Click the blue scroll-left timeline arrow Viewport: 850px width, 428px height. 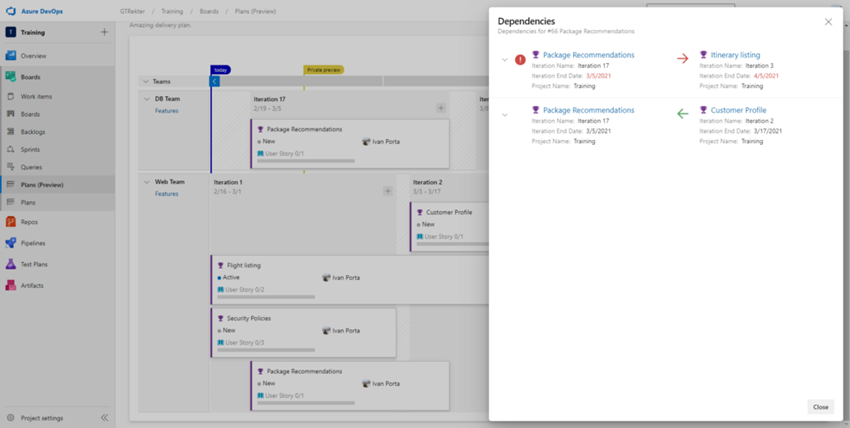click(215, 81)
